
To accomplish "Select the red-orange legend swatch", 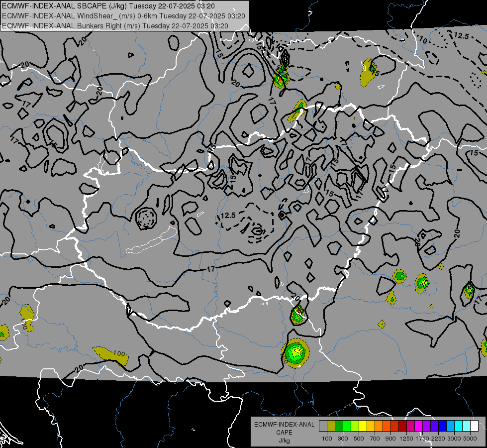I will tap(387, 426).
